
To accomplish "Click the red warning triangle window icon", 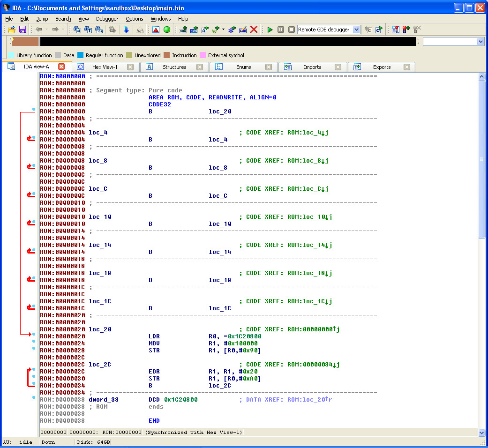I will 156,30.
